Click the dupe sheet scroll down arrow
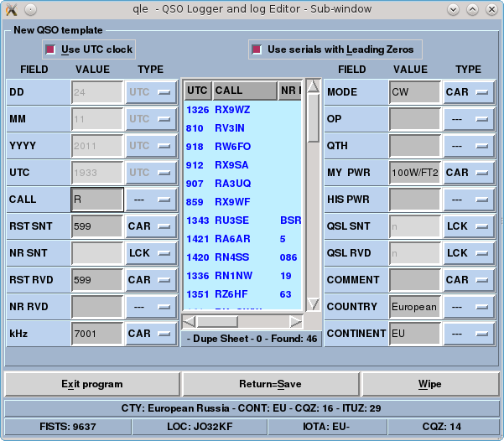The width and height of the screenshot is (504, 441). tap(313, 304)
